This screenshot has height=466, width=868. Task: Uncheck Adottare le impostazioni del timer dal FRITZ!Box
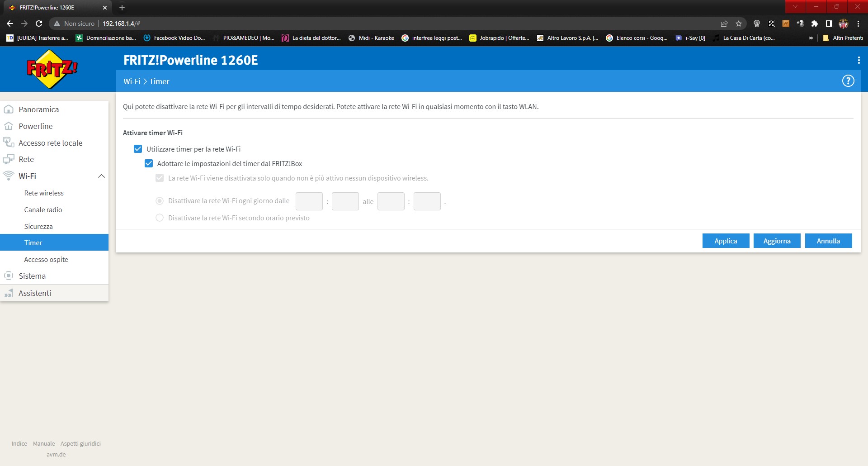point(149,163)
